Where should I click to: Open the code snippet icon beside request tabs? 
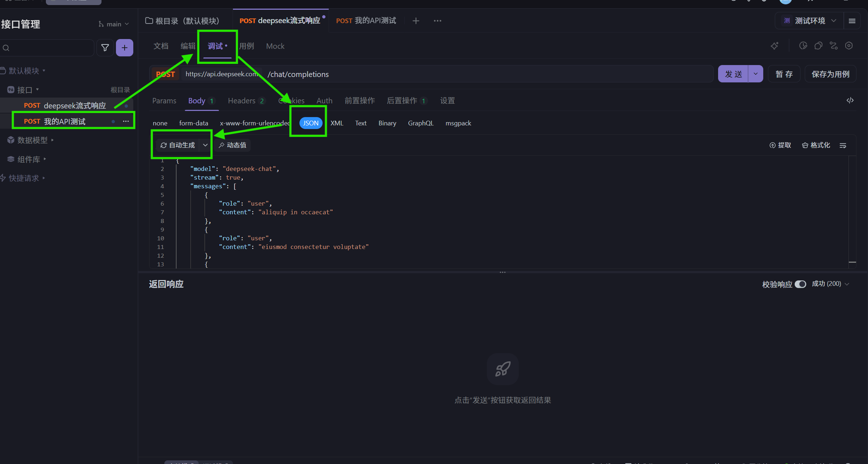coord(850,100)
